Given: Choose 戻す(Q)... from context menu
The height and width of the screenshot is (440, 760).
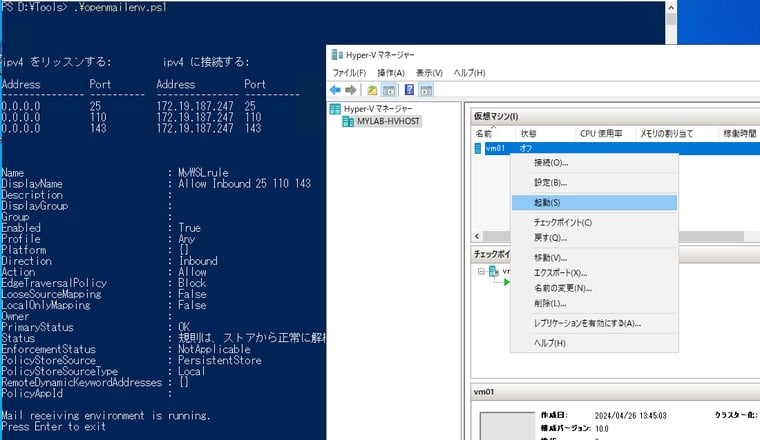Looking at the screenshot, I should (x=594, y=237).
